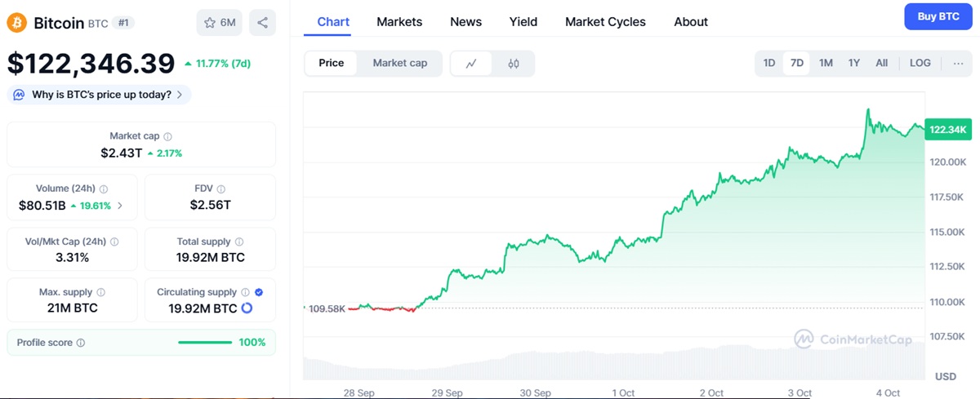Switch to candlestick chart icon
Screen dimensions: 980x399
pos(514,64)
